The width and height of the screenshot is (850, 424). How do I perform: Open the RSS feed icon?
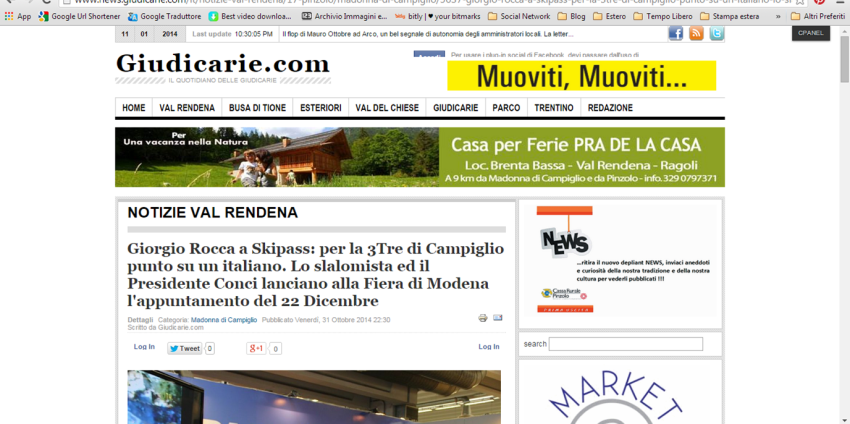[696, 34]
